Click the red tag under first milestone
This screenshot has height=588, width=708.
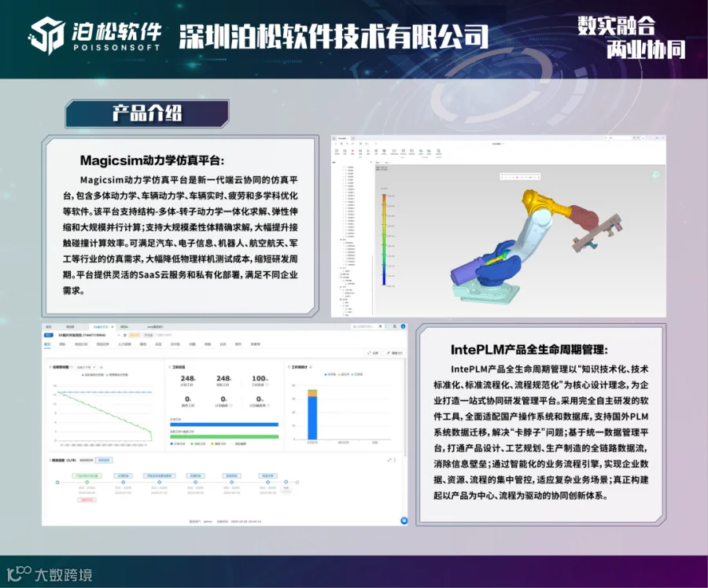click(x=87, y=499)
